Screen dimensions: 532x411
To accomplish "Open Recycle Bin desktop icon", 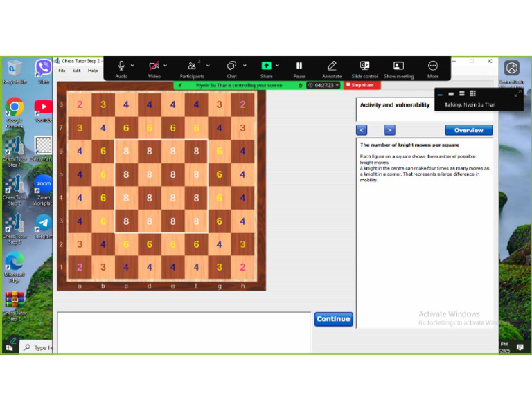I will pos(15,72).
